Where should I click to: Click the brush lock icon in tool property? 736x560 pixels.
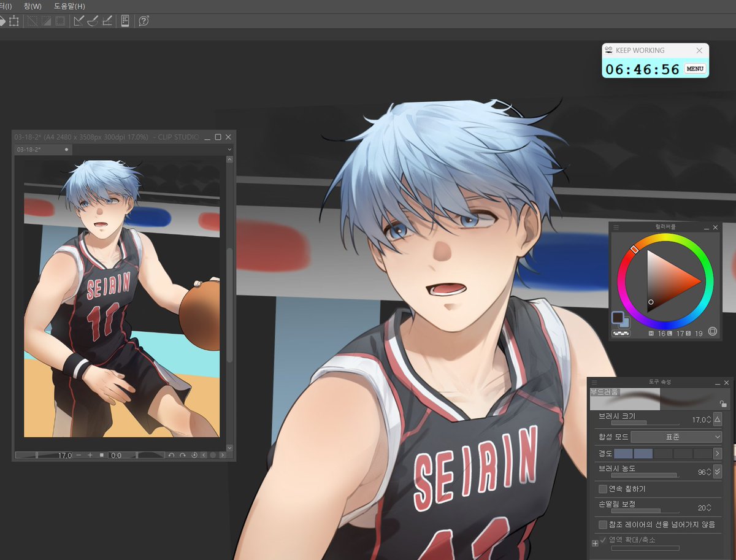click(x=724, y=404)
